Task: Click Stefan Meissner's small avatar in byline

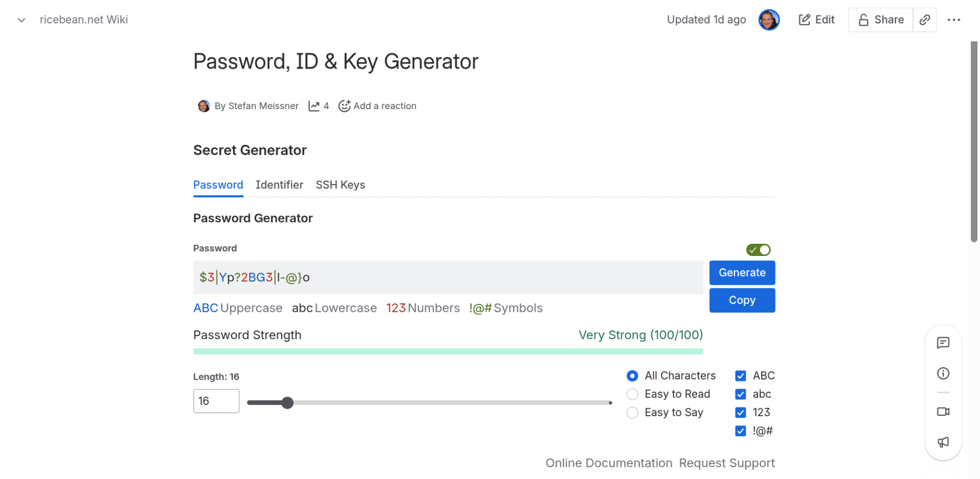Action: [x=203, y=106]
